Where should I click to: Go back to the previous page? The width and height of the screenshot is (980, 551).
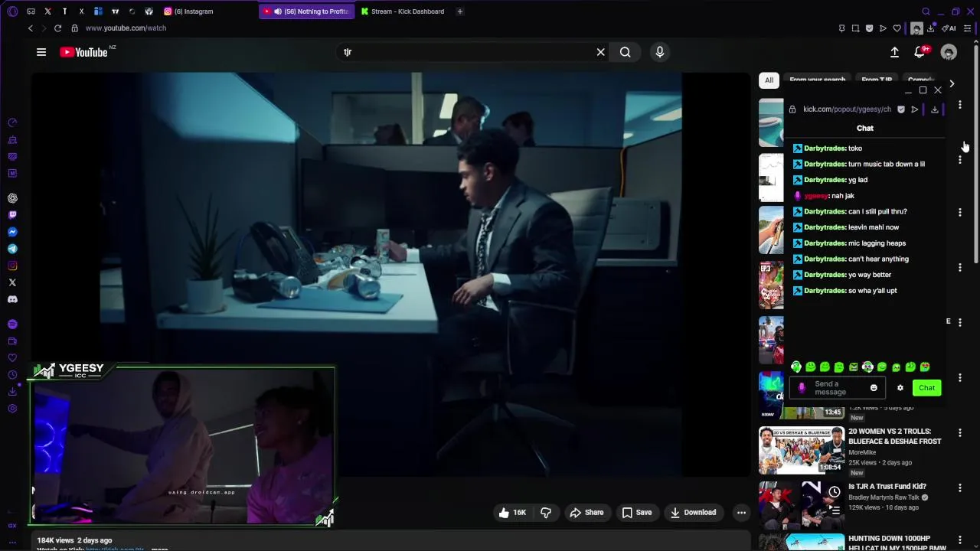pos(31,28)
